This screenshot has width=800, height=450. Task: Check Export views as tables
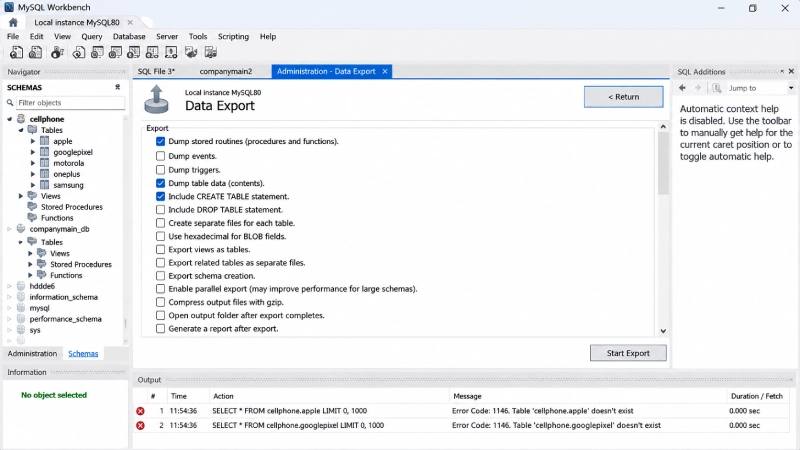coord(160,249)
